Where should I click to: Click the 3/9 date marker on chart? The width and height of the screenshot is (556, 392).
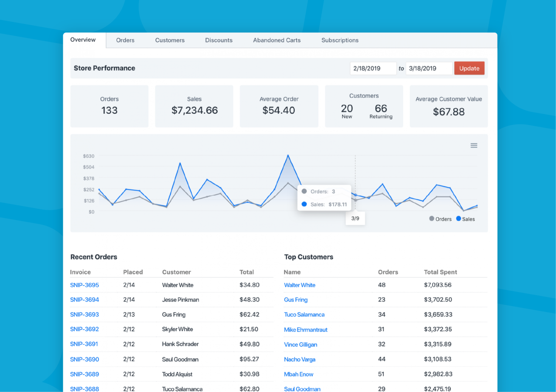(355, 218)
